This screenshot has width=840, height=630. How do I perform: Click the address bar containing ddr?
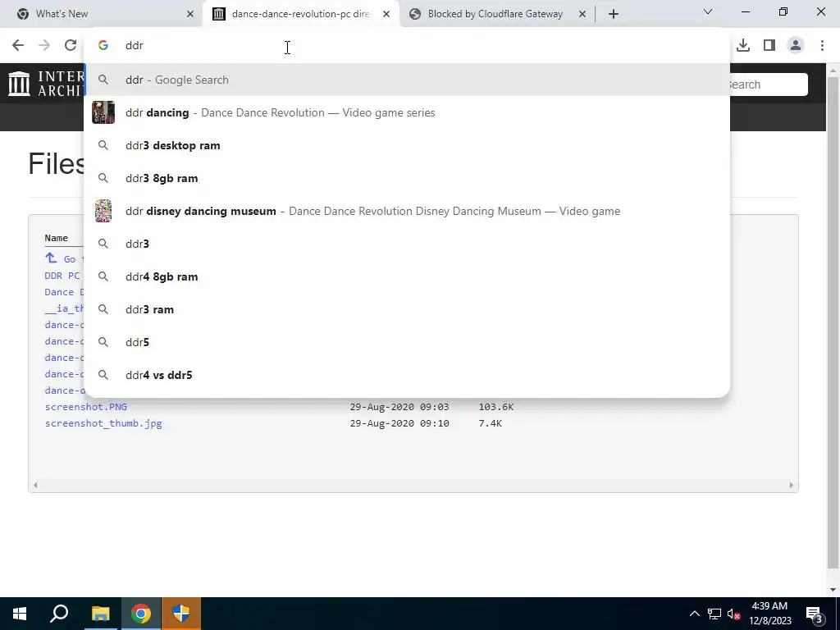(x=407, y=46)
